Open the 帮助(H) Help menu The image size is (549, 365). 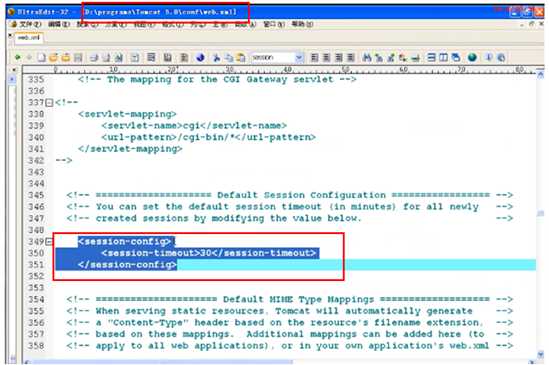[x=302, y=24]
